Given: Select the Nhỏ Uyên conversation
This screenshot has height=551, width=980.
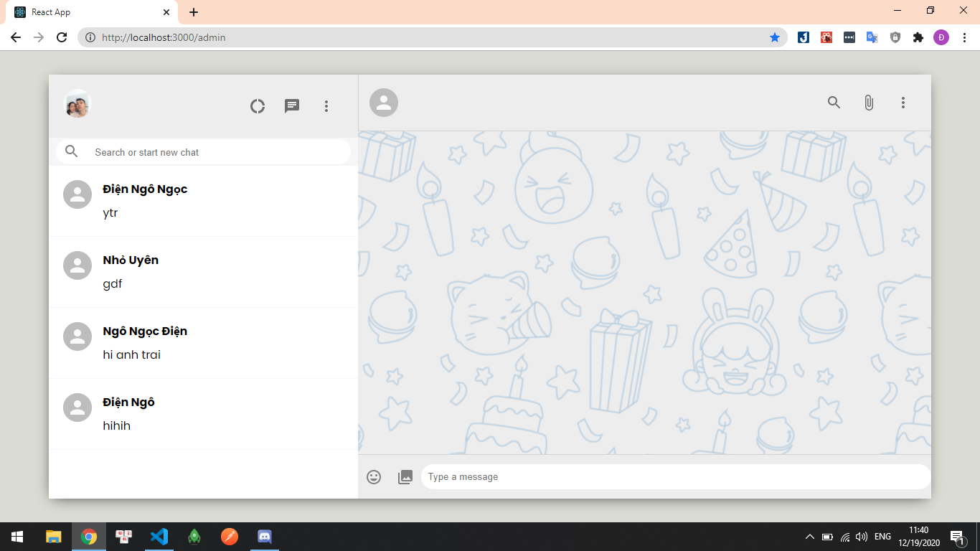Looking at the screenshot, I should [x=203, y=272].
